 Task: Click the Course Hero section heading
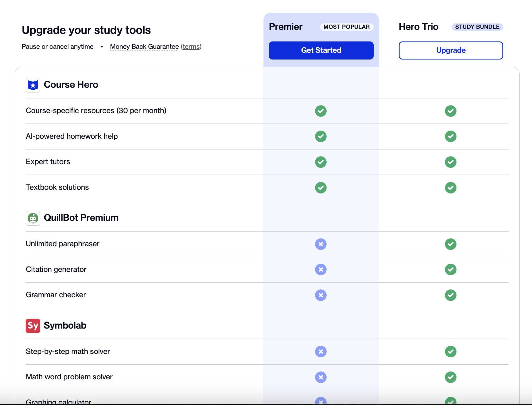(71, 85)
